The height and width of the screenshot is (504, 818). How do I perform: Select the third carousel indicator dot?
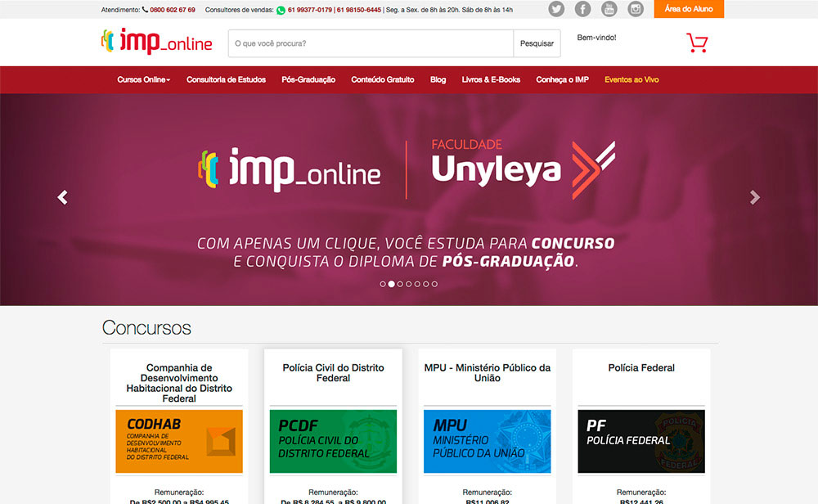point(400,284)
